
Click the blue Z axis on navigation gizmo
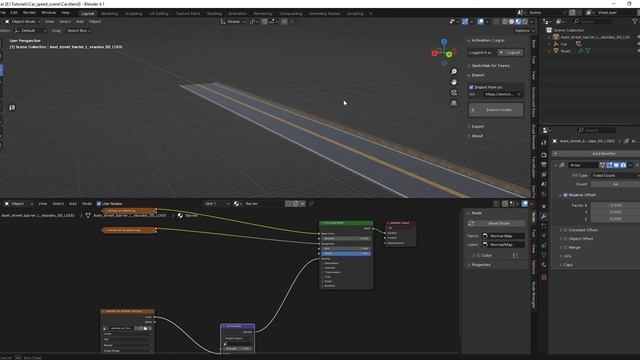[444, 42]
